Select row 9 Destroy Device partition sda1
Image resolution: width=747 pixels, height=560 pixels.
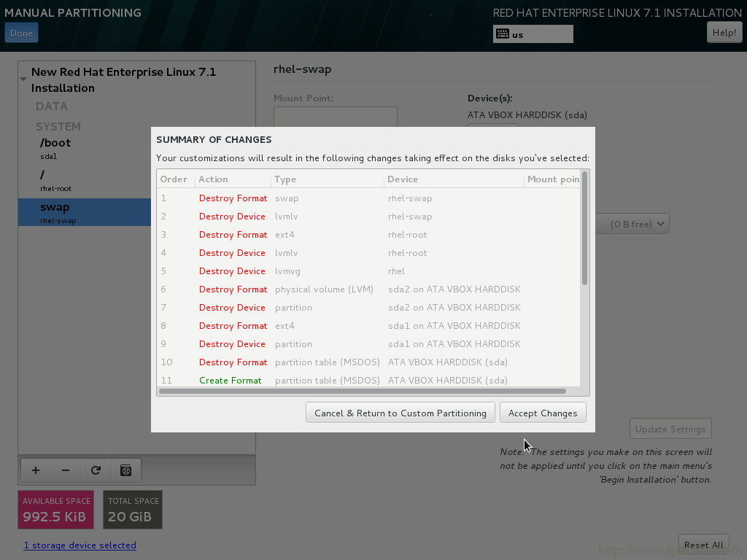(x=368, y=344)
